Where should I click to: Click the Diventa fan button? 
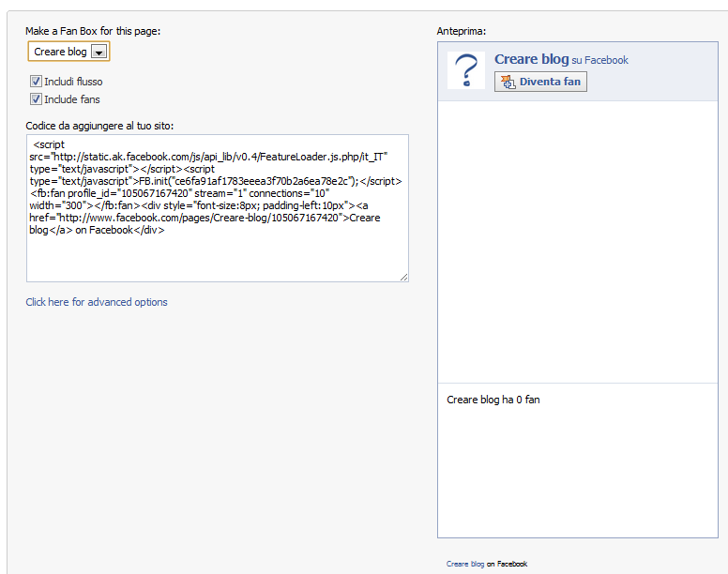(x=540, y=82)
